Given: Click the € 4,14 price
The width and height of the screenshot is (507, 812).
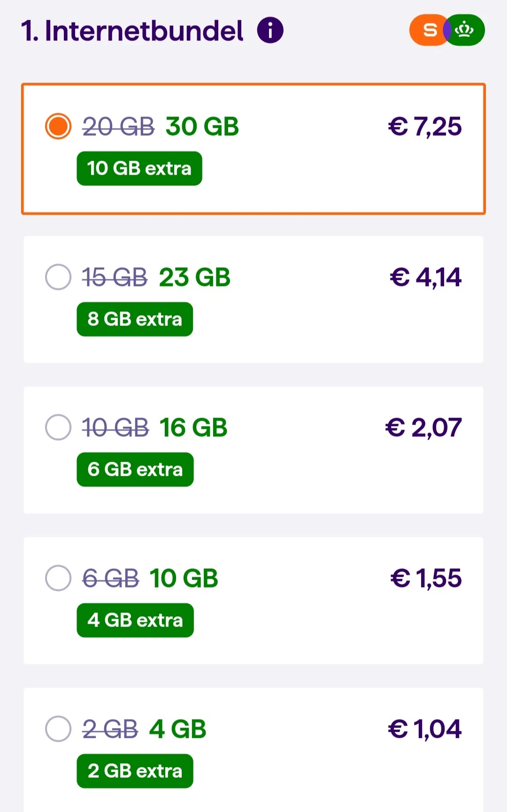Looking at the screenshot, I should tap(426, 278).
